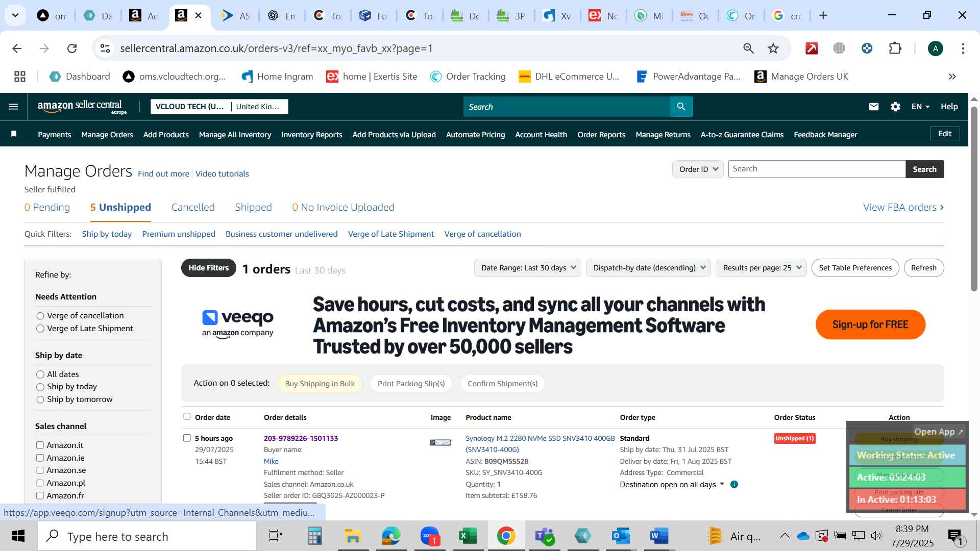Open File Explorer from taskbar
Screen dimensions: 980x551
[x=353, y=536]
